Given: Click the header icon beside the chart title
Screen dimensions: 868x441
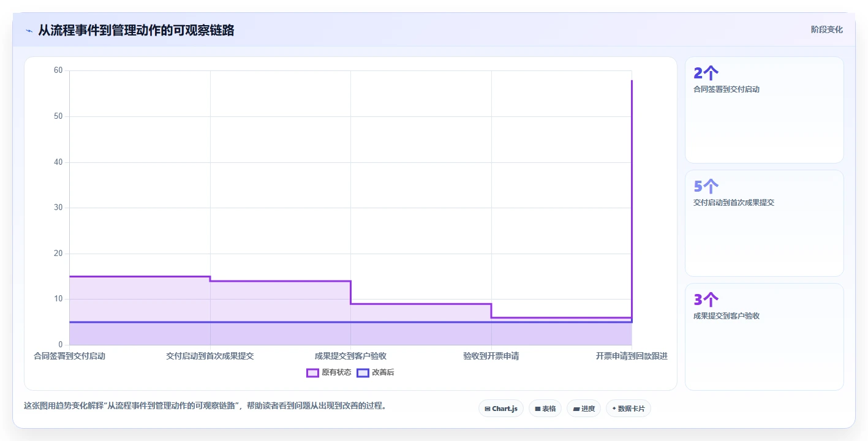Looking at the screenshot, I should coord(29,31).
